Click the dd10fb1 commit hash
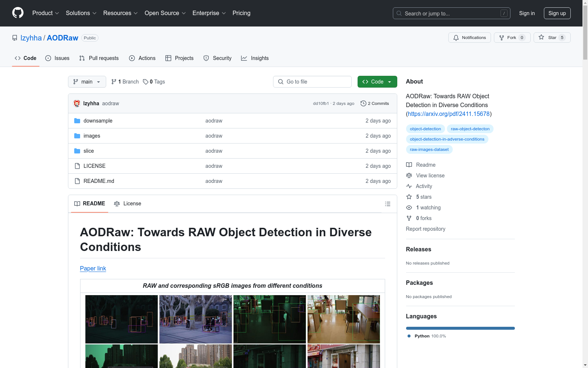 click(x=321, y=103)
